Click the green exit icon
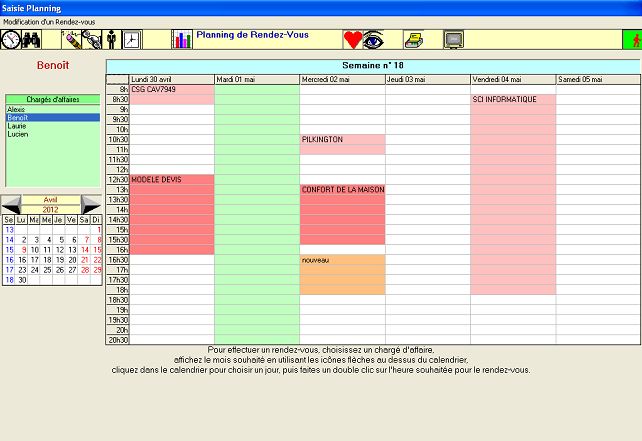This screenshot has width=642, height=441. coord(631,40)
